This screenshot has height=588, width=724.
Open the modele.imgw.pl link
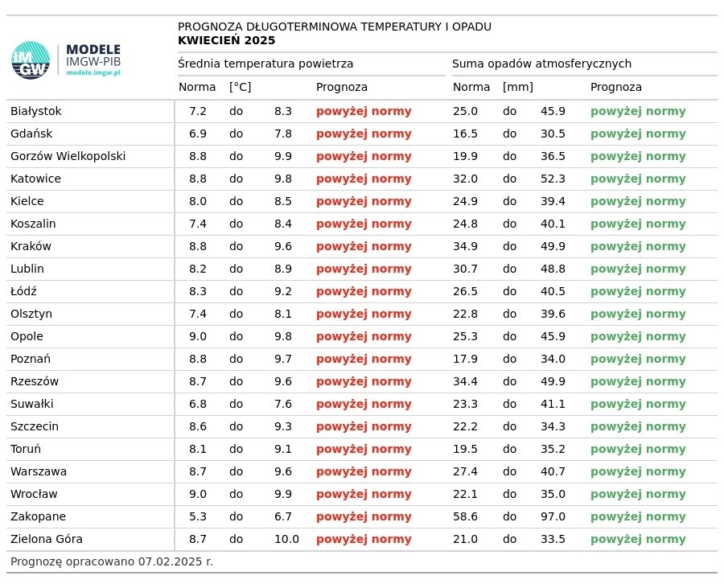coord(93,73)
